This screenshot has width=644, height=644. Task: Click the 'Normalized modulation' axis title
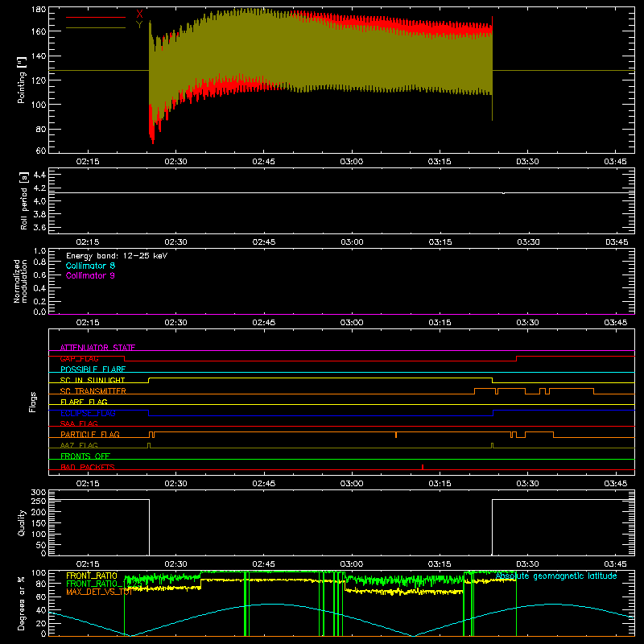(x=20, y=281)
